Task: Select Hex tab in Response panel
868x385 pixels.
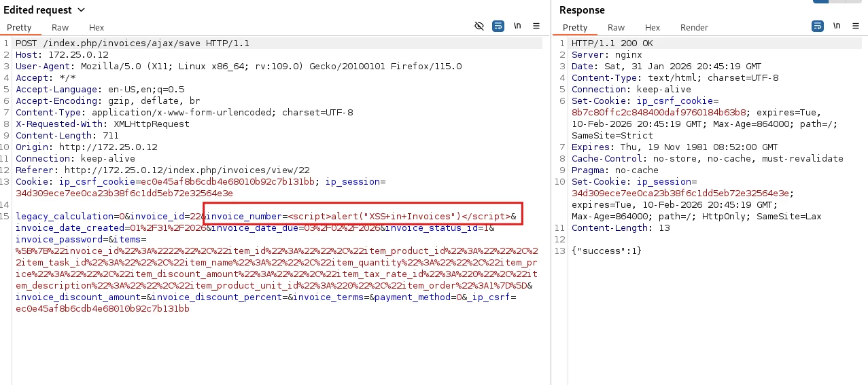Action: 653,28
